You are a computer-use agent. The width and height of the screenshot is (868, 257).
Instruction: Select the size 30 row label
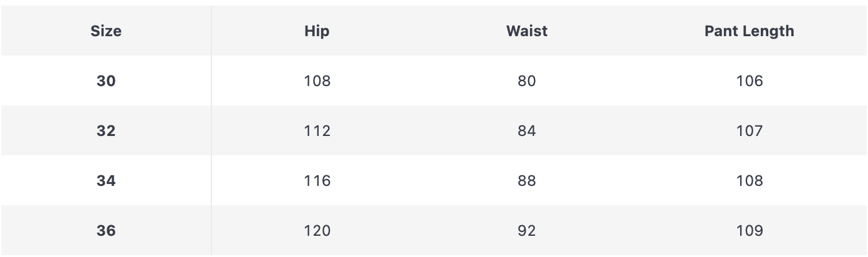click(x=106, y=81)
